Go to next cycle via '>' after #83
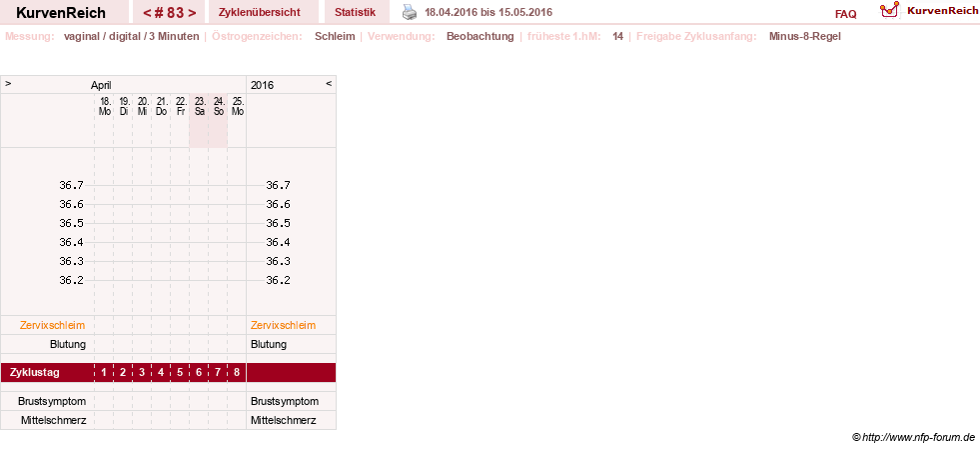The image size is (980, 449). pyautogui.click(x=191, y=13)
